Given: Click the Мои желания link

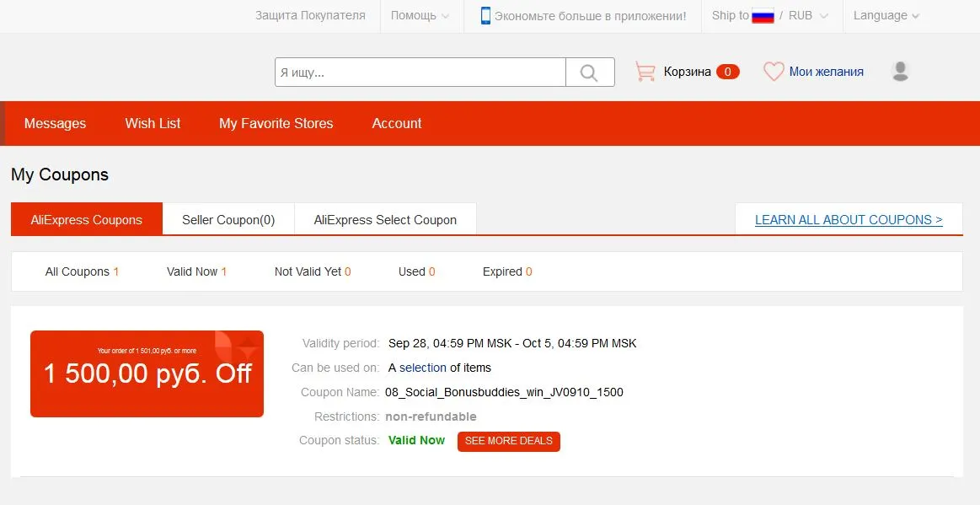Looking at the screenshot, I should [827, 72].
